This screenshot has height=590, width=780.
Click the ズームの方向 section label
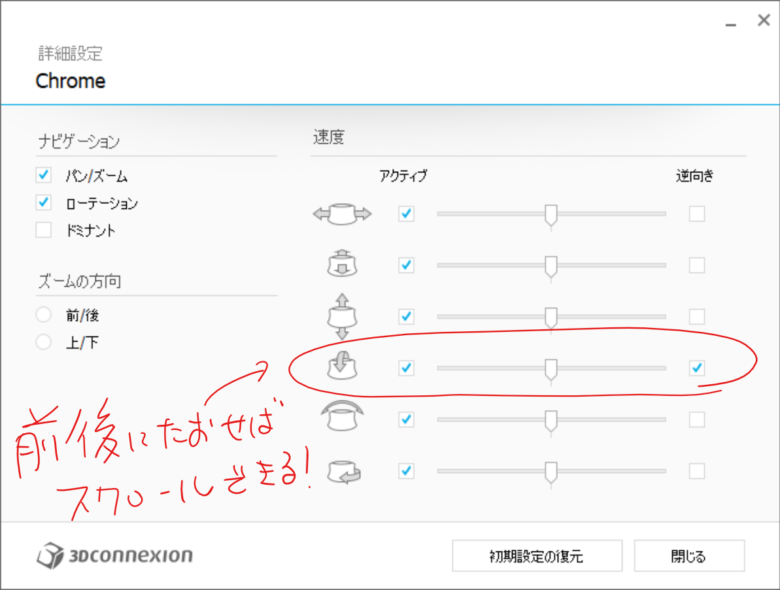80,282
